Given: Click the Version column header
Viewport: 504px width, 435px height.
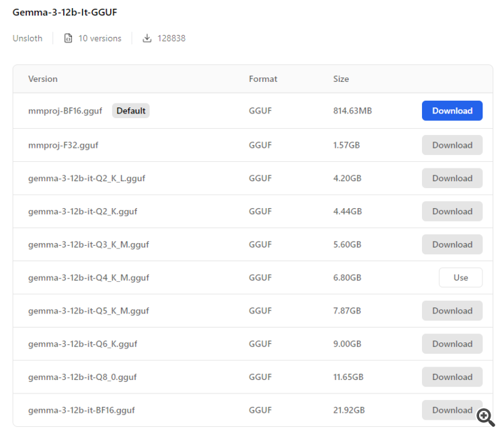Looking at the screenshot, I should coord(43,79).
